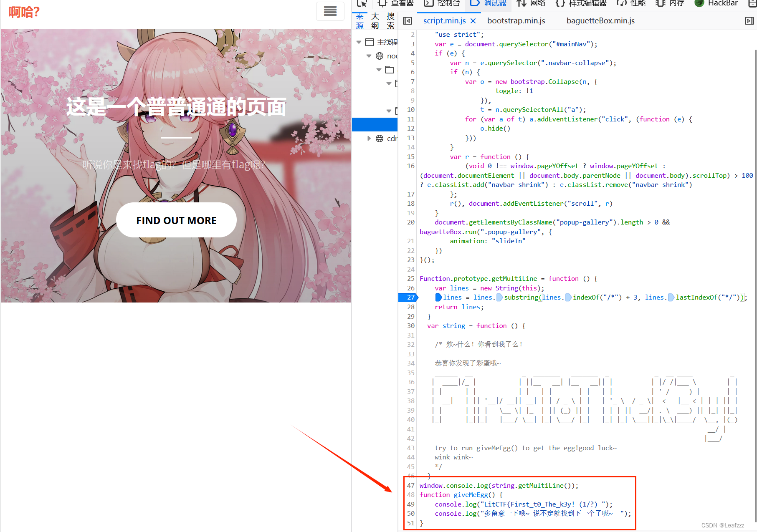Toggle a breakpoint on line 28

411,307
